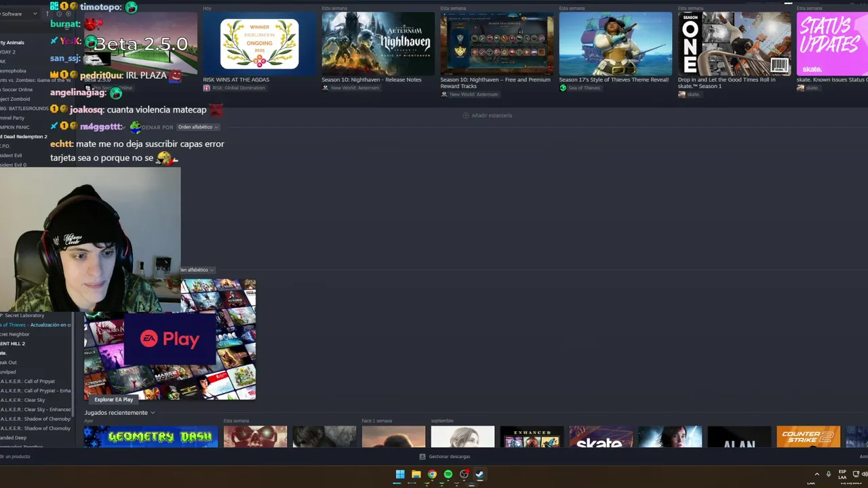Viewport: 868px width, 488px height.
Task: Click New World: Aeternum icon under Release Notes
Action: [x=325, y=88]
